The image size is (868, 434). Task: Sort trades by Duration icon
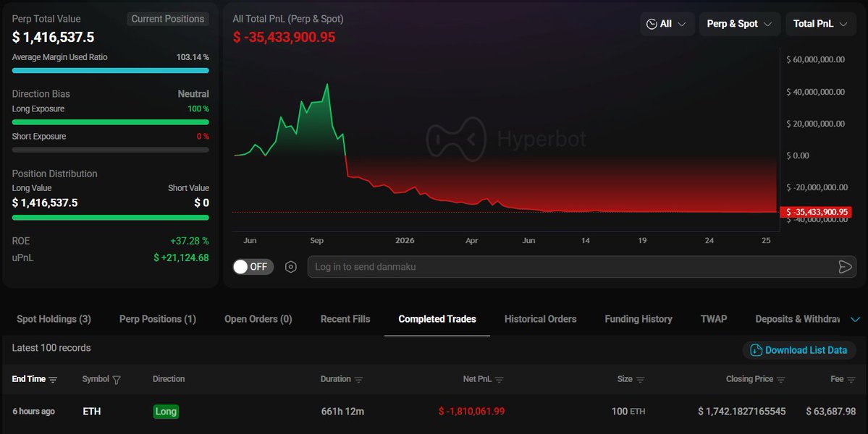[x=358, y=380]
